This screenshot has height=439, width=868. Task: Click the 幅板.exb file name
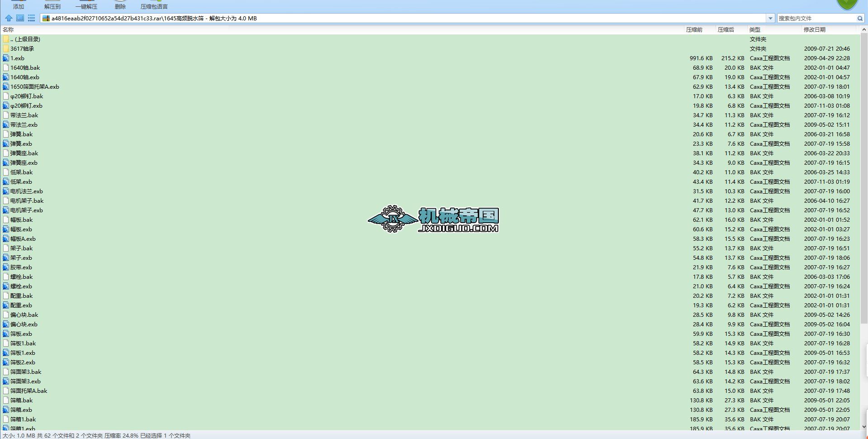pyautogui.click(x=21, y=229)
